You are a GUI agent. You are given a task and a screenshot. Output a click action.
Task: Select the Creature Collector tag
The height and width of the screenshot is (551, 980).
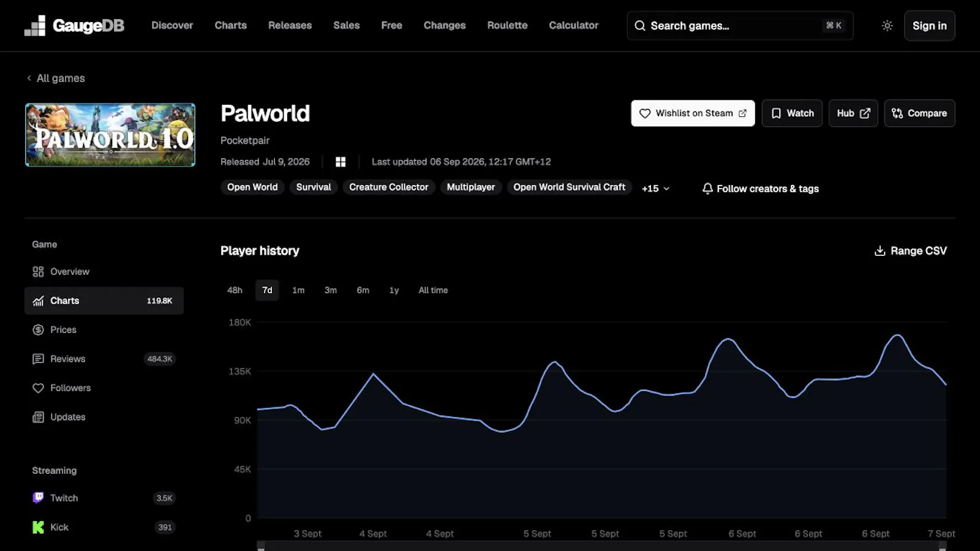click(389, 187)
